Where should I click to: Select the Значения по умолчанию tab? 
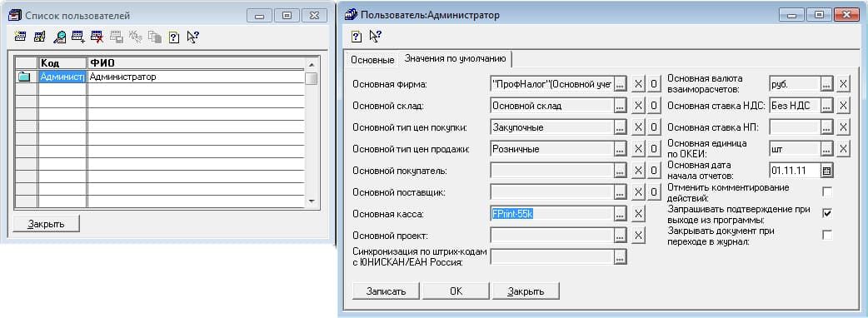click(455, 58)
